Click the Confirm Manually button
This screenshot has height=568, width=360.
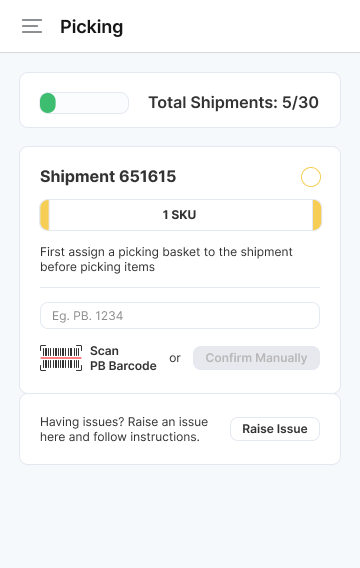pos(256,358)
